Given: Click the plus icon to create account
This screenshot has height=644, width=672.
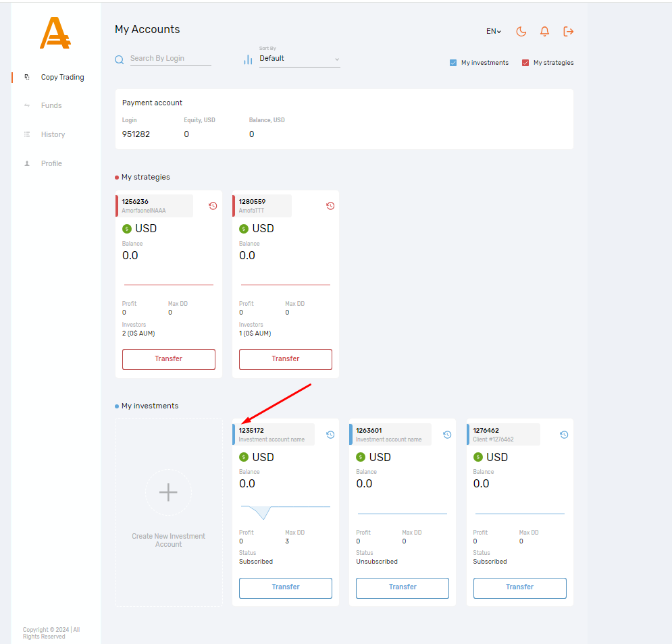Looking at the screenshot, I should 168,492.
